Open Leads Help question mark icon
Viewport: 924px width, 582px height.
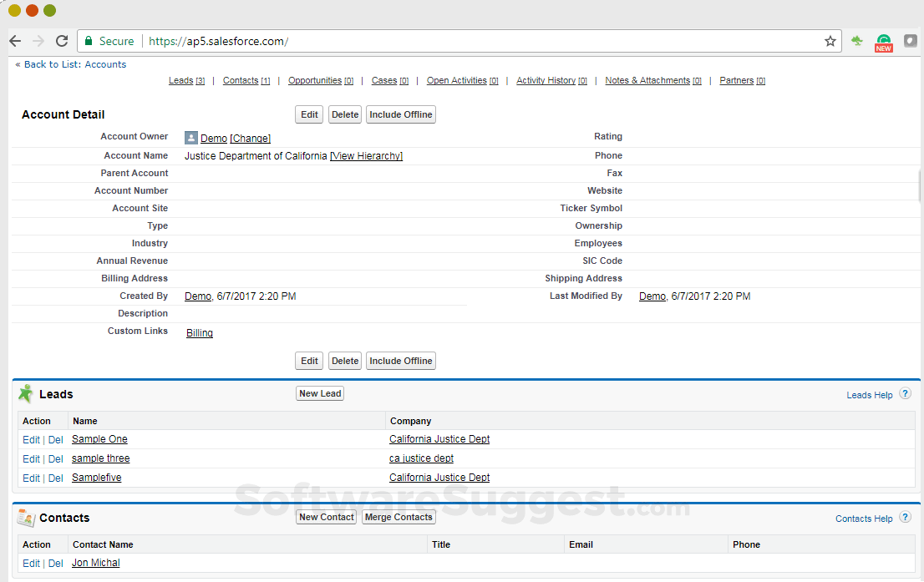[x=905, y=394]
